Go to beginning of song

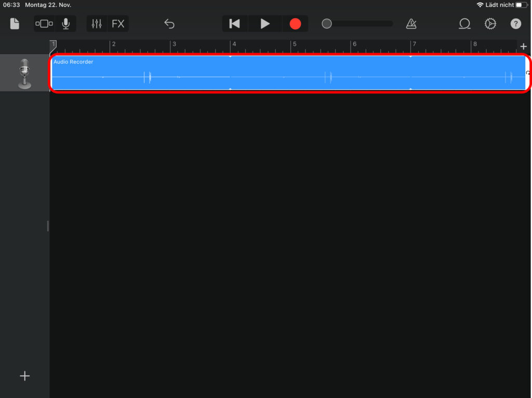(235, 23)
